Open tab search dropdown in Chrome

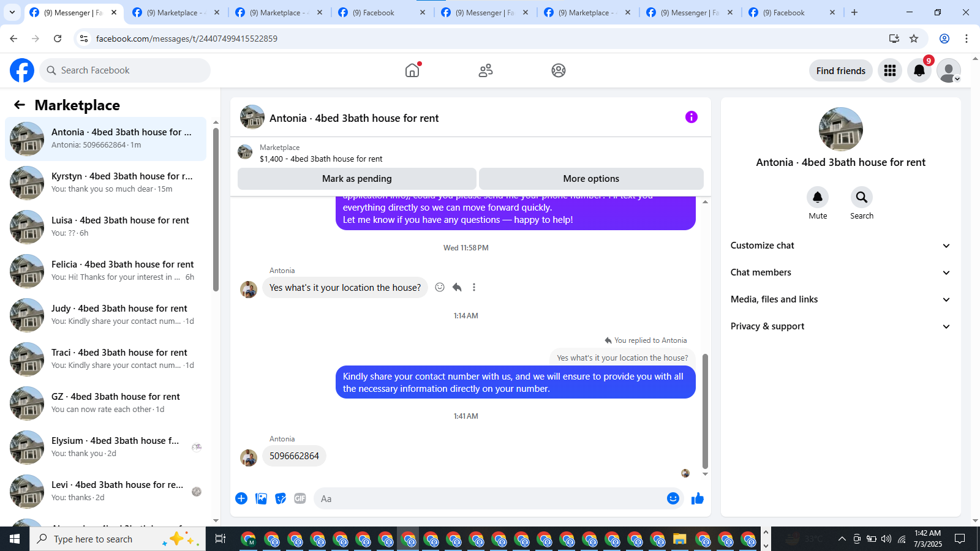12,12
